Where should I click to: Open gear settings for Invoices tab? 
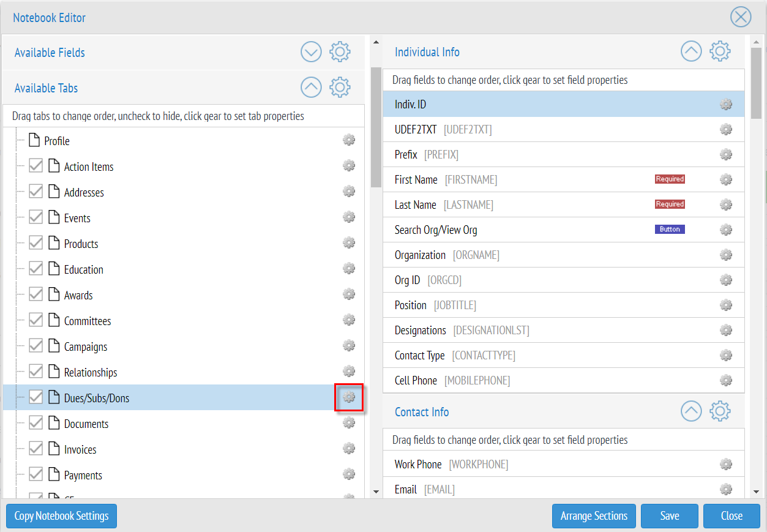tap(349, 449)
